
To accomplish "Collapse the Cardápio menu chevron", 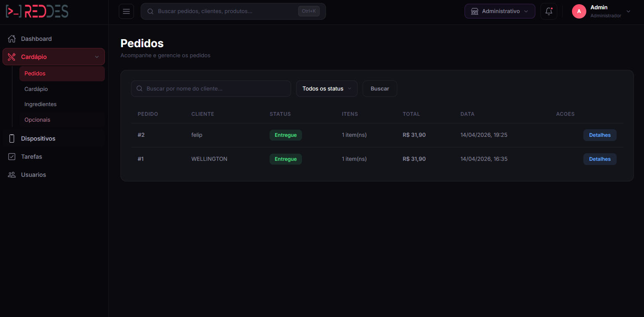I will pyautogui.click(x=97, y=57).
